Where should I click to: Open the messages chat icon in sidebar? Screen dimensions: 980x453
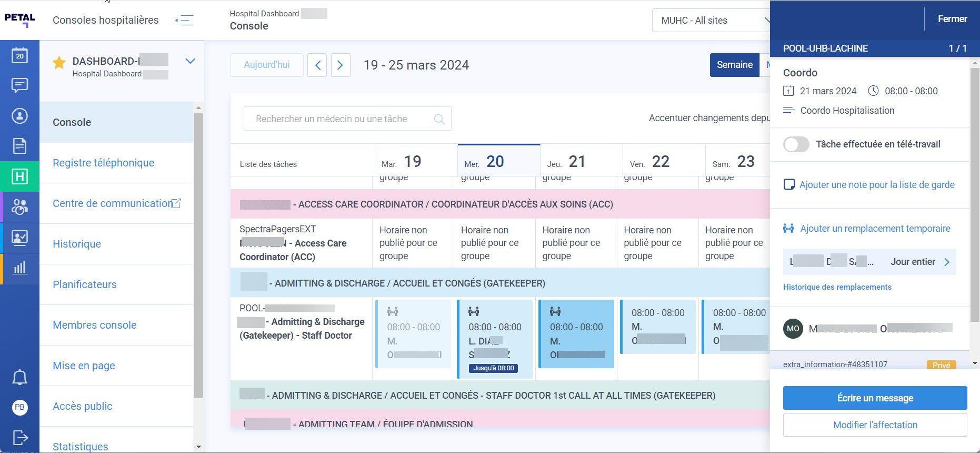[19, 85]
